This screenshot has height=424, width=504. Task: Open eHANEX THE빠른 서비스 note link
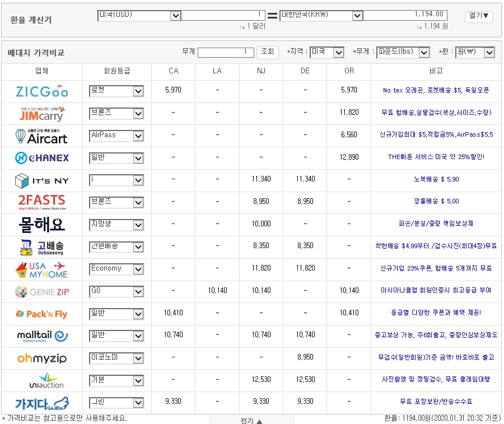click(436, 157)
